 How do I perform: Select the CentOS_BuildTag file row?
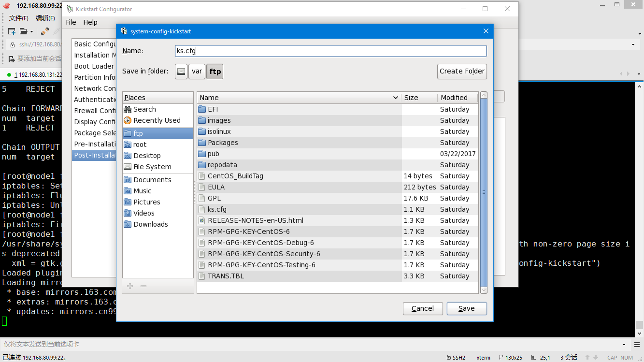pyautogui.click(x=338, y=176)
